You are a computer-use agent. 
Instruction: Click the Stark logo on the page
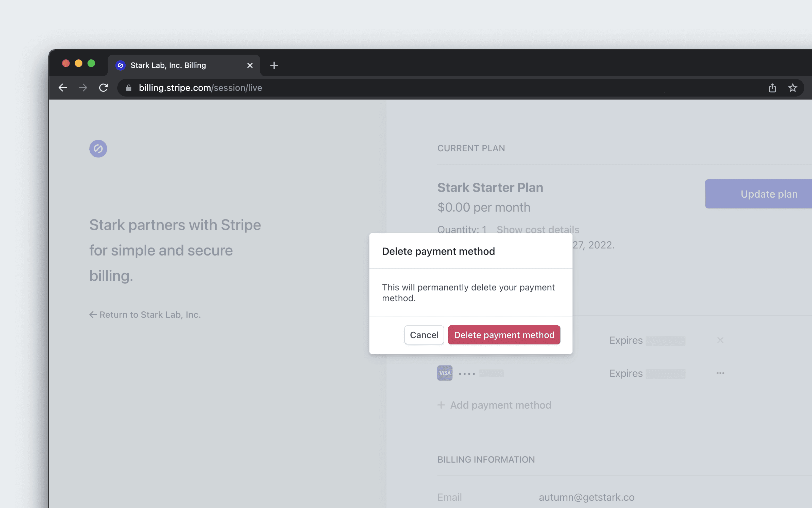[98, 149]
